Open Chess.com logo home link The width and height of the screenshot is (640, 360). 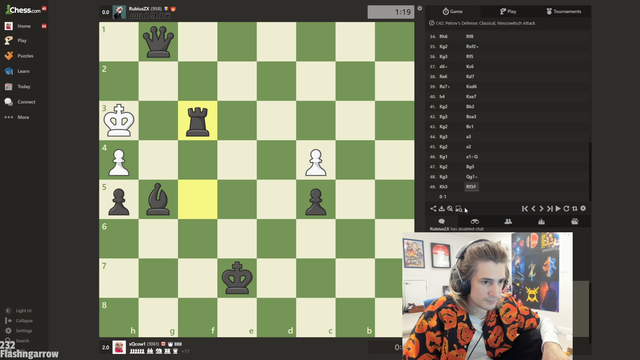click(x=23, y=10)
